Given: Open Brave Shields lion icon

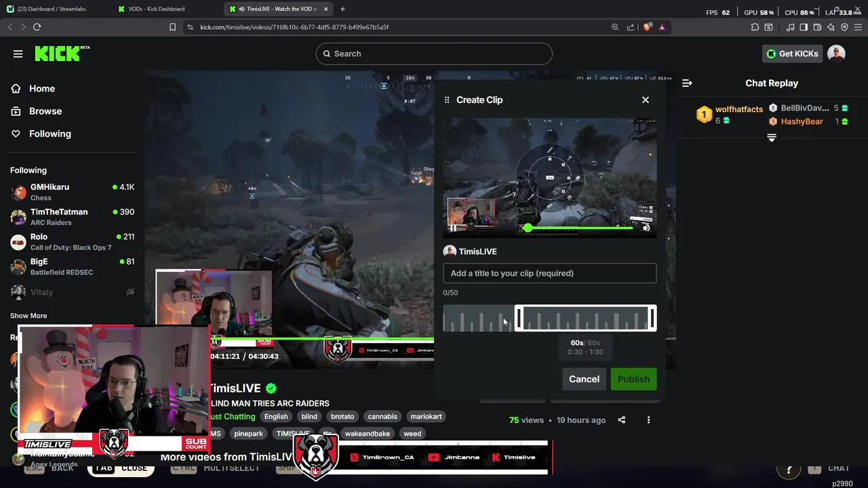Looking at the screenshot, I should tap(647, 27).
